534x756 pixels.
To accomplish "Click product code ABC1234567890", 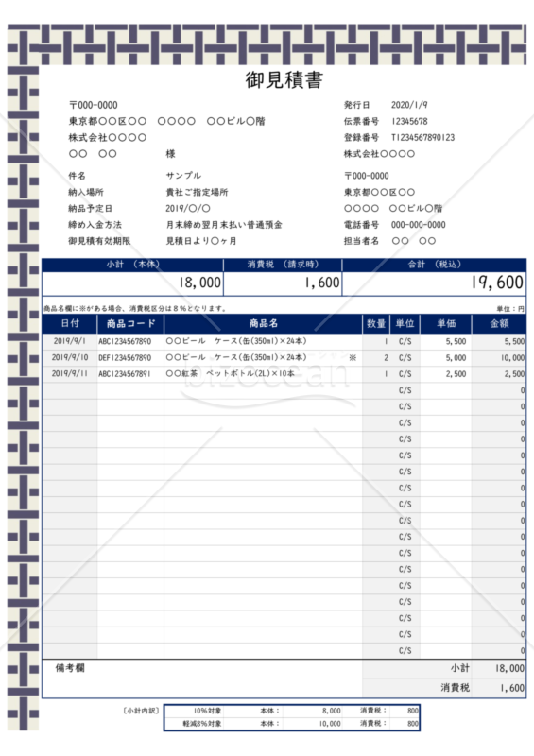I will pos(125,341).
